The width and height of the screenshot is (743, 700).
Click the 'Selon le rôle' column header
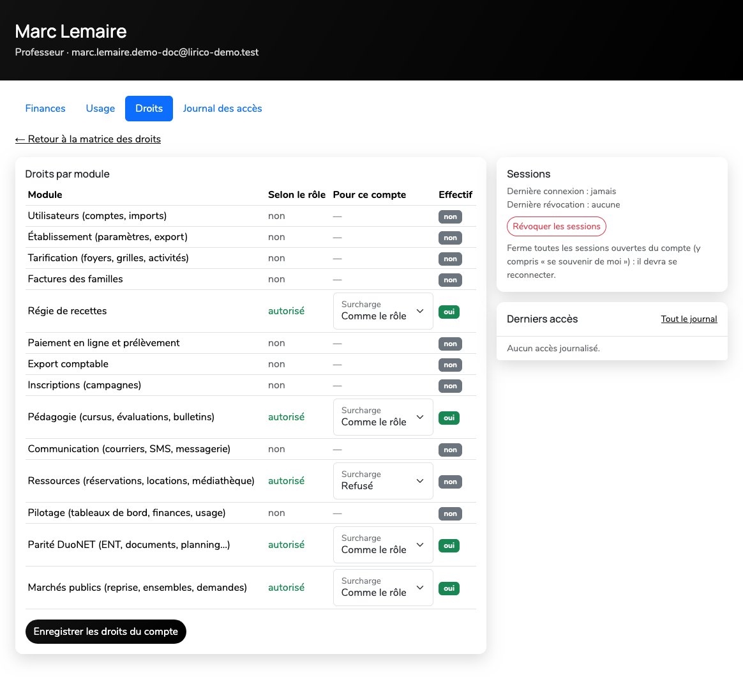[297, 195]
